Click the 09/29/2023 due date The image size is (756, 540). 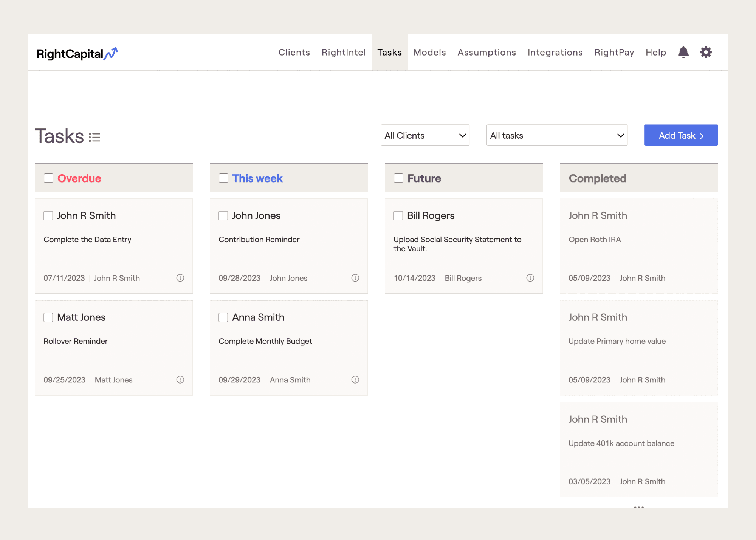point(239,380)
